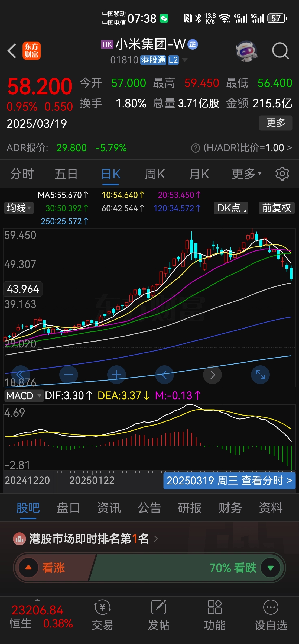Tap ADR报价 29.800 value

click(71, 148)
